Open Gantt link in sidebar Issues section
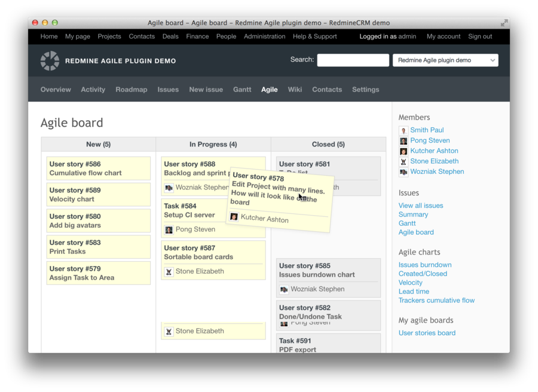This screenshot has height=392, width=538. (407, 223)
